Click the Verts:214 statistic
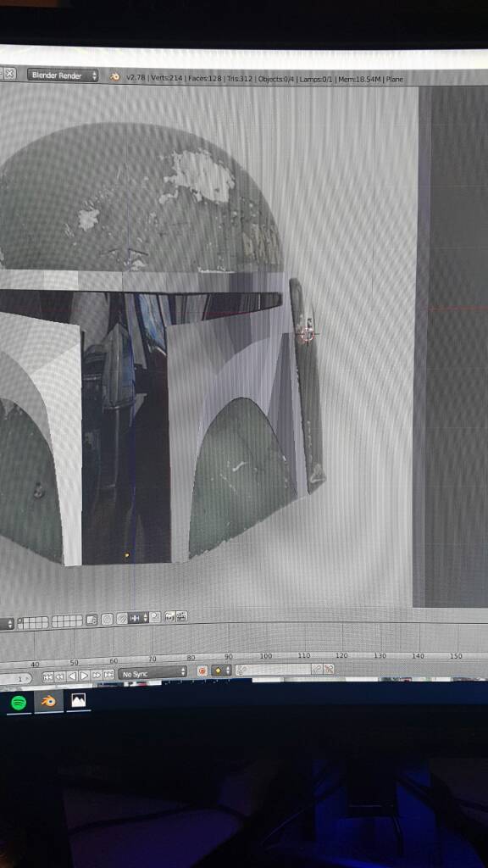 click(x=165, y=78)
